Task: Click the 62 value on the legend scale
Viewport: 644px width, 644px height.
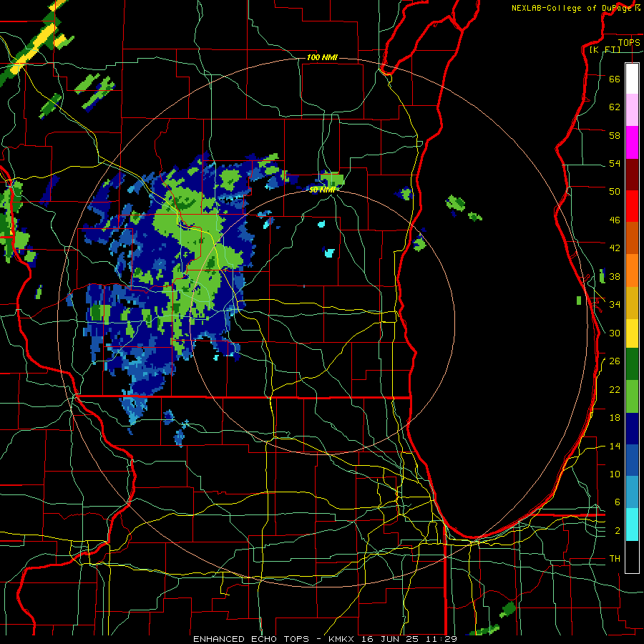Action: pos(615,107)
